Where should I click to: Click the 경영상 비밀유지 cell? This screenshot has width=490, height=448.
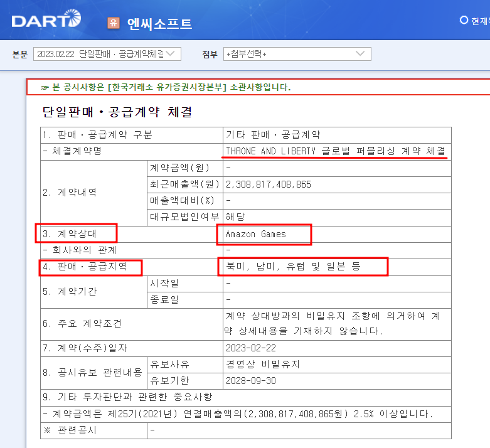(x=337, y=365)
